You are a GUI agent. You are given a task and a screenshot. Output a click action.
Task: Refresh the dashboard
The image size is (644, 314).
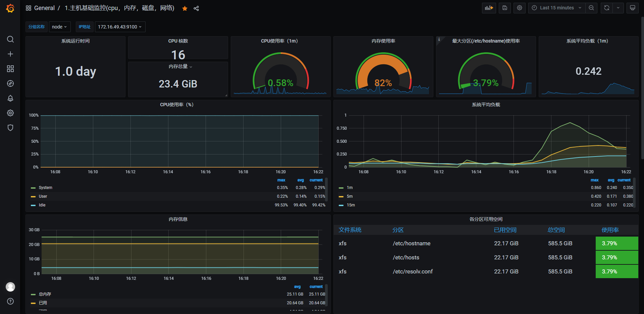[606, 8]
